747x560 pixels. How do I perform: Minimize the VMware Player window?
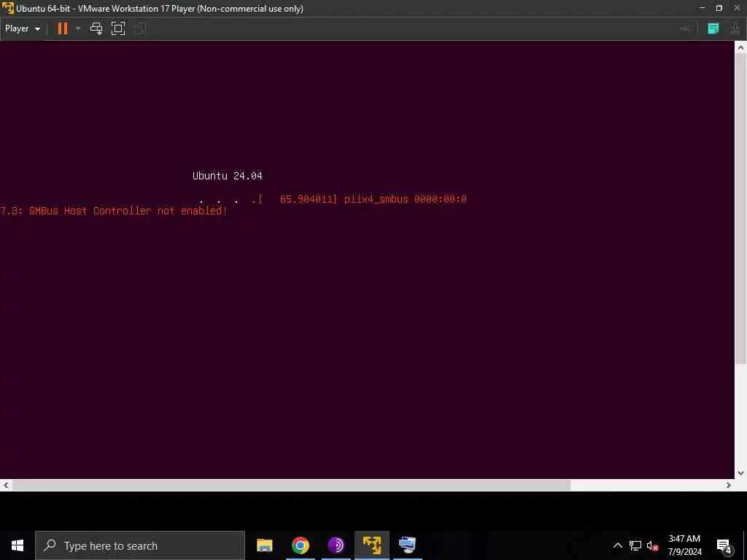(702, 8)
